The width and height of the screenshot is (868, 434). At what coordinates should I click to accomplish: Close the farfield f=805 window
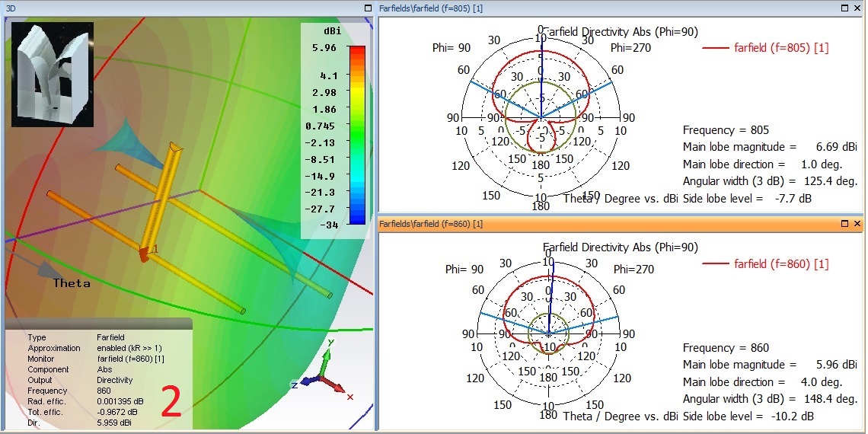tap(857, 7)
